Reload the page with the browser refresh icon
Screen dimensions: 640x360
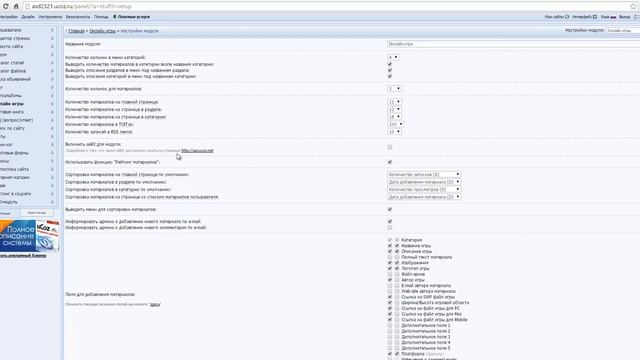5,7
